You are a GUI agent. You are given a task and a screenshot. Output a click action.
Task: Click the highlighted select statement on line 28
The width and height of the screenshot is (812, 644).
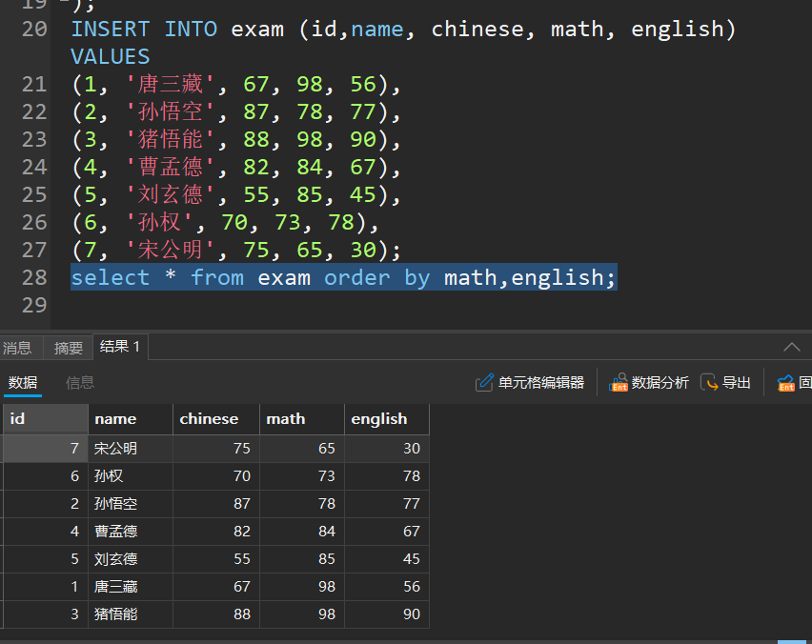click(x=343, y=277)
